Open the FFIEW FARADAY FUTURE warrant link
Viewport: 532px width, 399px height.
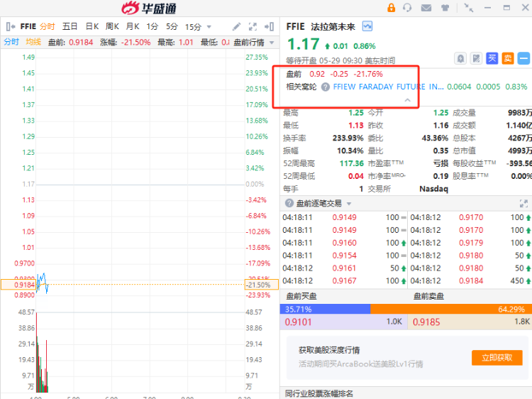(388, 87)
